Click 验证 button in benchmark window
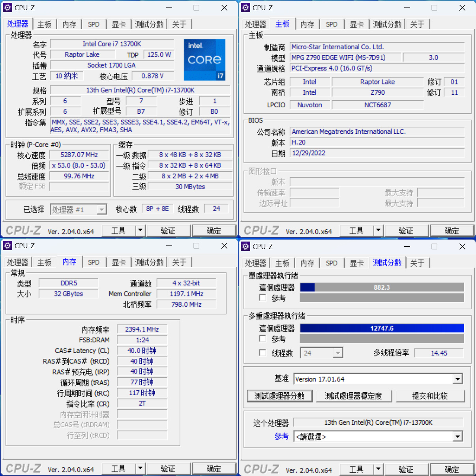476x476 pixels. point(406,469)
